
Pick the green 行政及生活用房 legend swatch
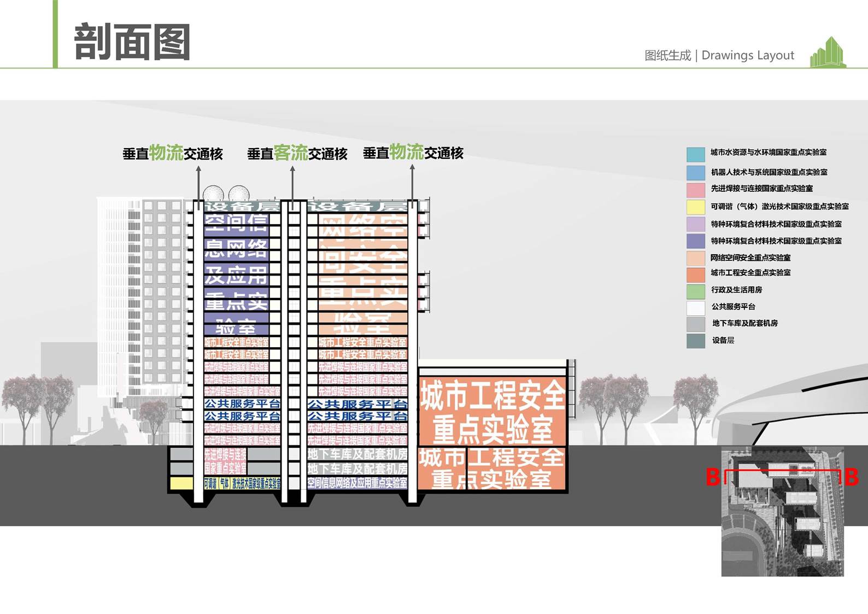[x=695, y=291]
